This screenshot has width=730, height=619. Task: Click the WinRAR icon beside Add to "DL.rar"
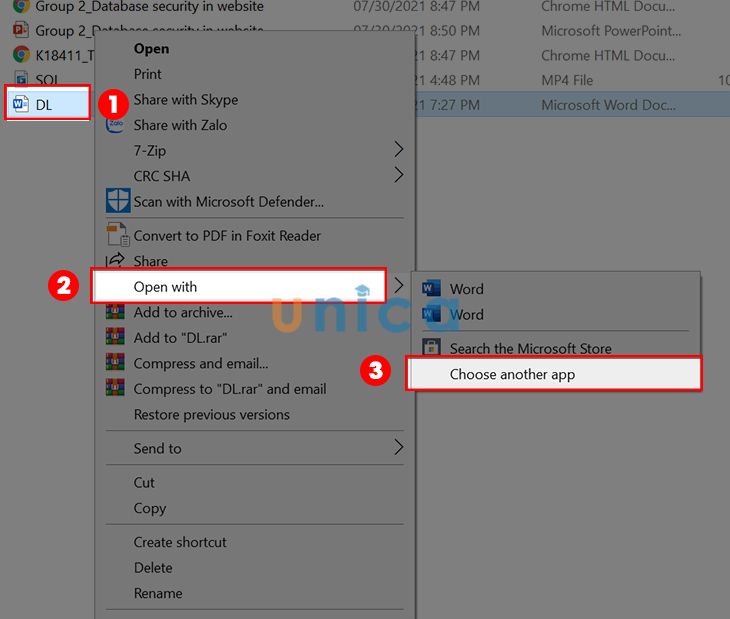click(115, 336)
